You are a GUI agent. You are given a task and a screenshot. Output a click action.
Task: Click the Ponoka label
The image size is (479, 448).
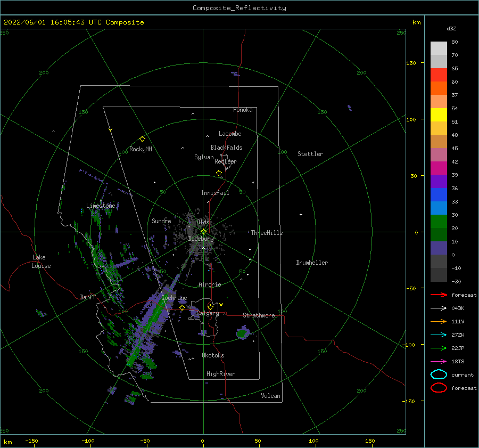[243, 110]
